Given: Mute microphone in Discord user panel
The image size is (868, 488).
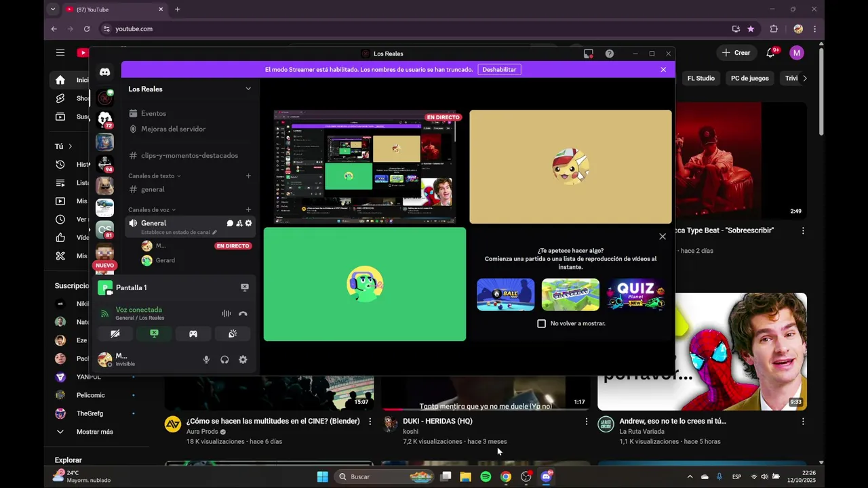Looking at the screenshot, I should click(x=206, y=360).
